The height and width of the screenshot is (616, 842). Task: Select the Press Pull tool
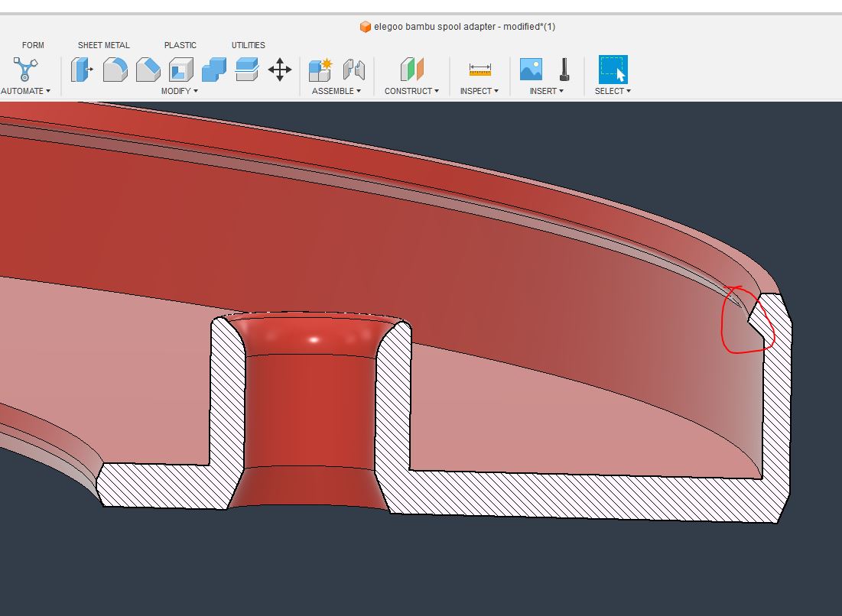[x=82, y=70]
